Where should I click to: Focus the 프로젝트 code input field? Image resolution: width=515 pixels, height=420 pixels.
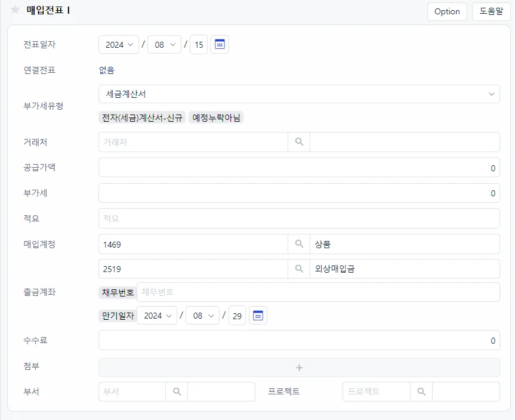pos(377,391)
